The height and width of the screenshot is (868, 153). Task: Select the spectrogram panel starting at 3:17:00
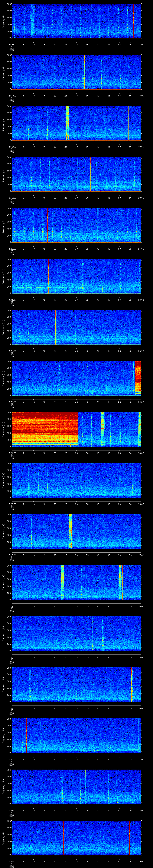tap(76, 72)
